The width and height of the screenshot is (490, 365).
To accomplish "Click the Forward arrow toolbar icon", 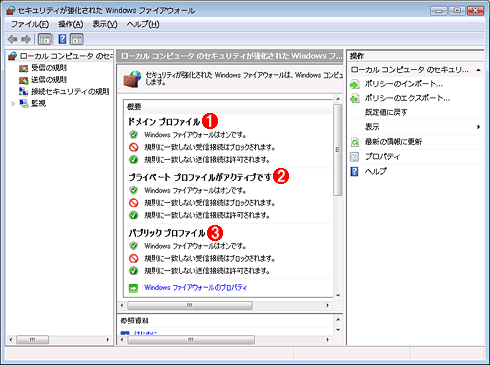I will [26, 39].
